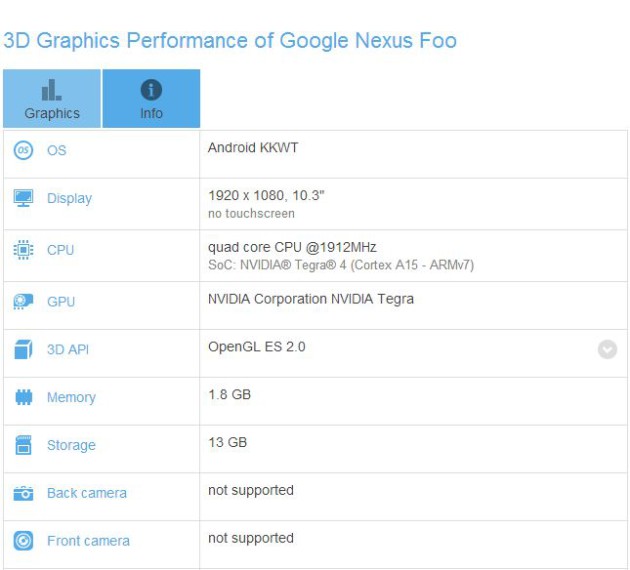
Task: Click the CPU chip icon
Action: click(x=23, y=250)
